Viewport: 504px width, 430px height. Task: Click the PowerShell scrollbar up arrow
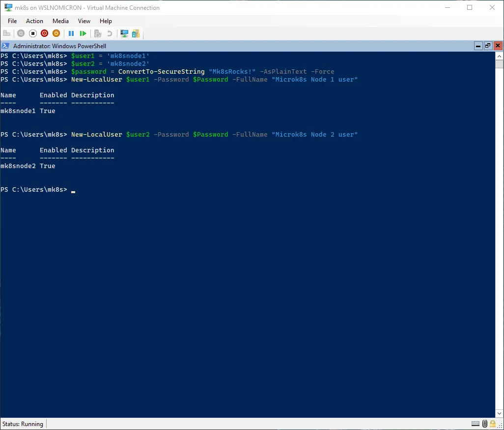click(499, 56)
